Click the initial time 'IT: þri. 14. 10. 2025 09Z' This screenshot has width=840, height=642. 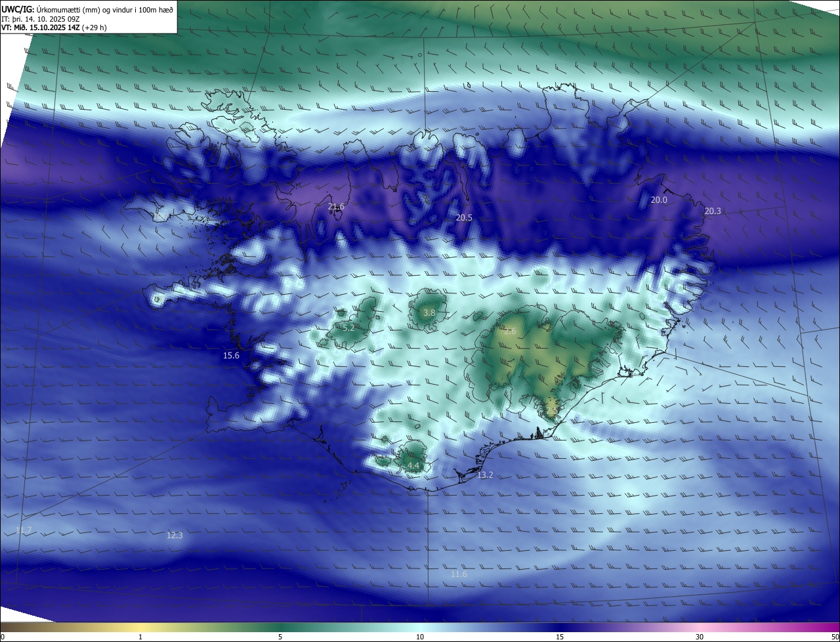40,19
